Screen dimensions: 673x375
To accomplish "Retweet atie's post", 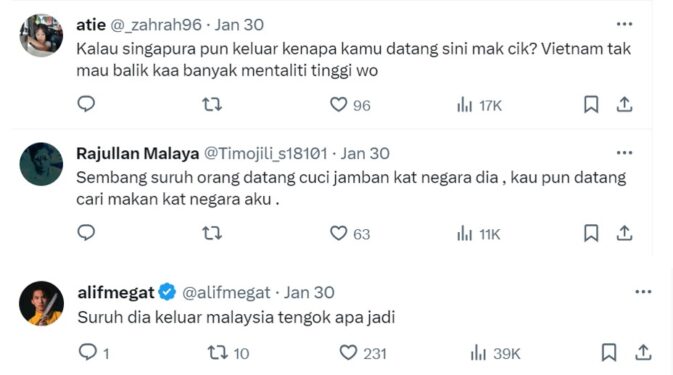I will (212, 104).
